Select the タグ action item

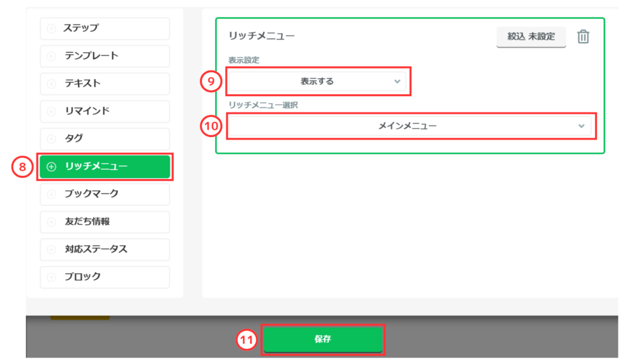point(104,139)
